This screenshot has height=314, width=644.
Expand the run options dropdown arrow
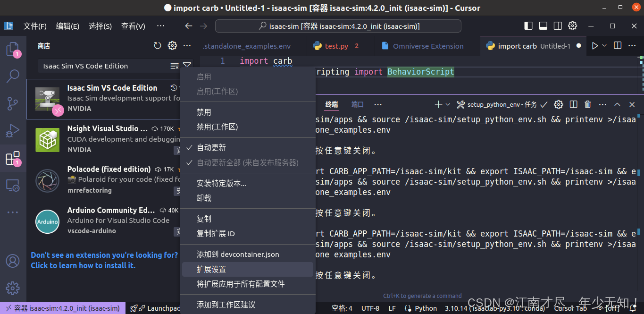(604, 46)
